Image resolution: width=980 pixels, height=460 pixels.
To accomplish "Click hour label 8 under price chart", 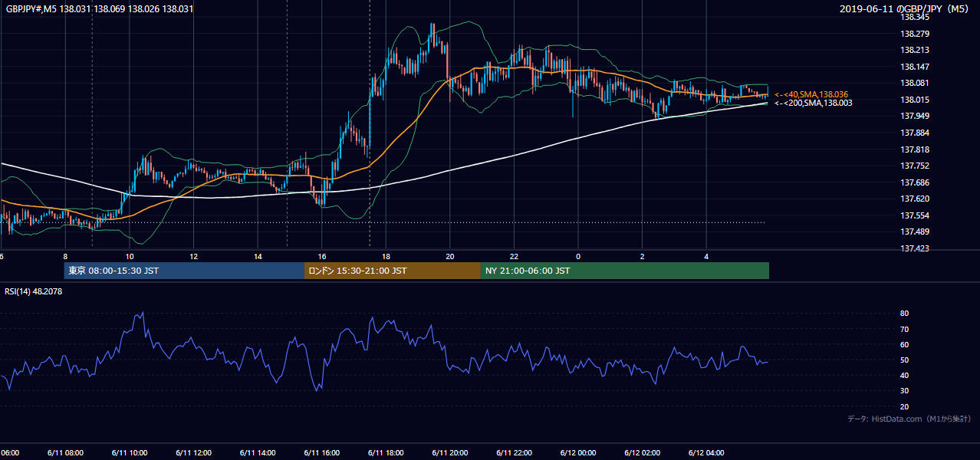I will tap(65, 257).
